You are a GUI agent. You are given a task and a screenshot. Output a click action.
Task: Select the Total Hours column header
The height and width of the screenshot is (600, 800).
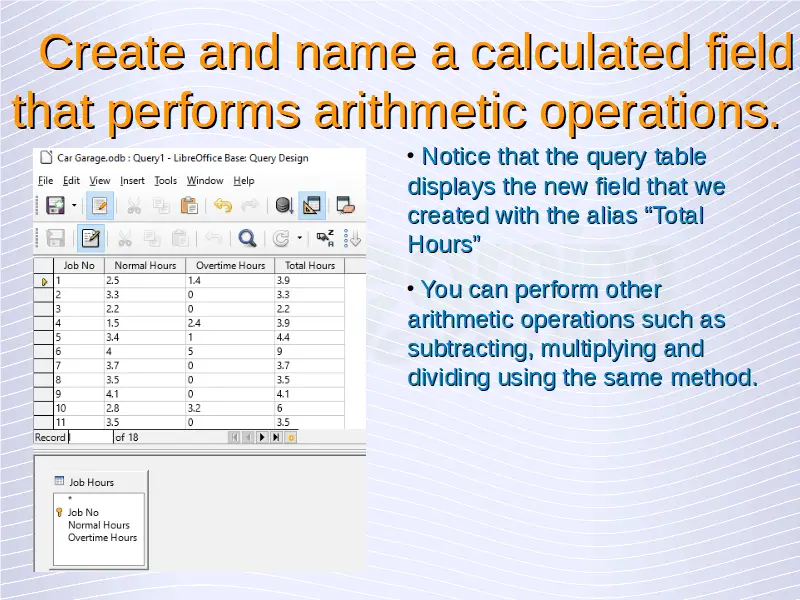[310, 265]
